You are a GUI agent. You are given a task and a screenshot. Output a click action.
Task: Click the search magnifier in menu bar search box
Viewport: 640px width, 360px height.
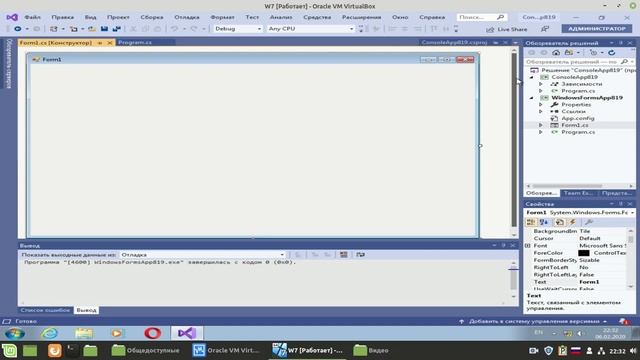point(500,17)
